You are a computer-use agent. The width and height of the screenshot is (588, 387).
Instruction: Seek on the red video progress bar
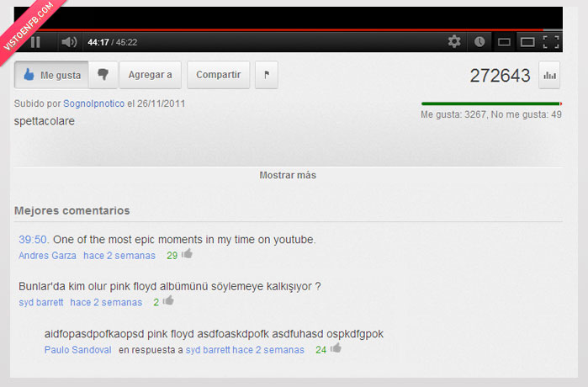point(289,29)
